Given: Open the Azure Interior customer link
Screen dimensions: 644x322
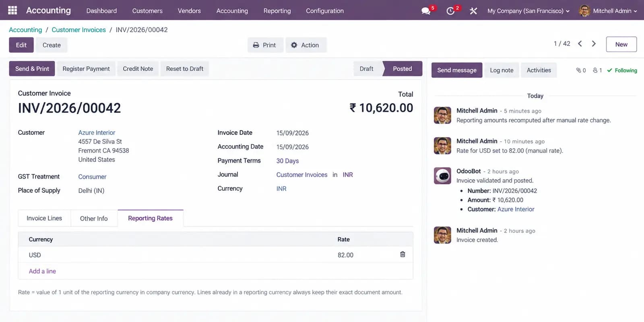Looking at the screenshot, I should tap(97, 132).
